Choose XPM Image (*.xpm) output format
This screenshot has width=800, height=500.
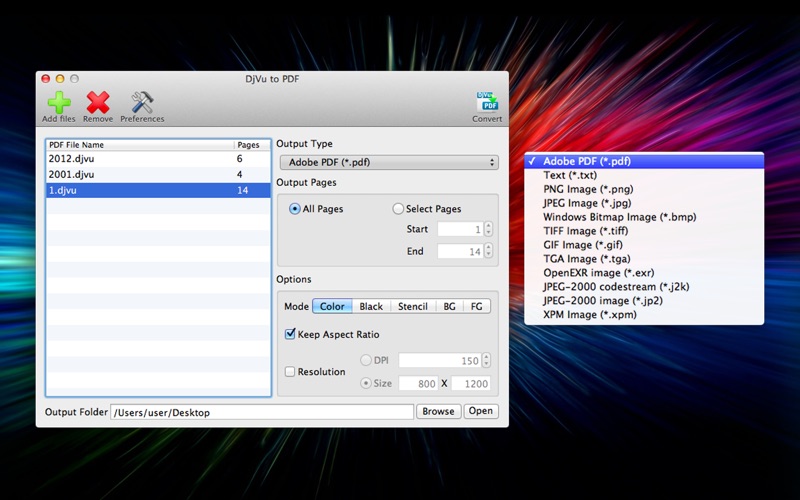coord(644,314)
